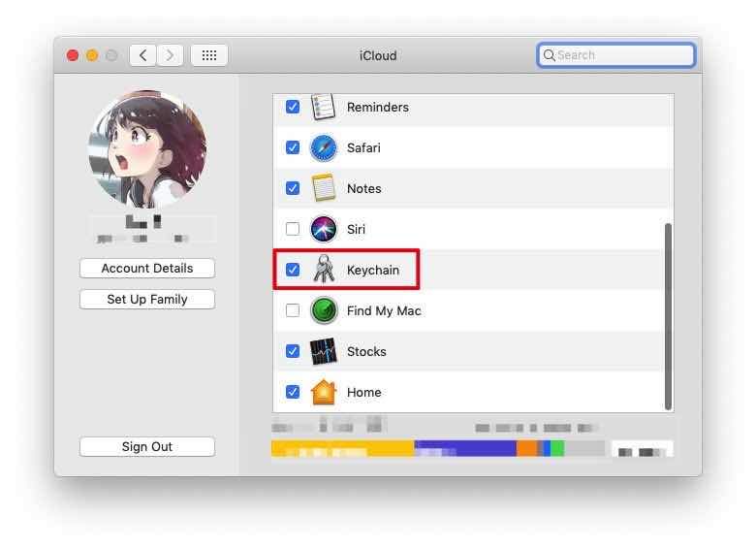The height and width of the screenshot is (548, 756).
Task: Uncheck the Notes checkbox
Action: [293, 188]
